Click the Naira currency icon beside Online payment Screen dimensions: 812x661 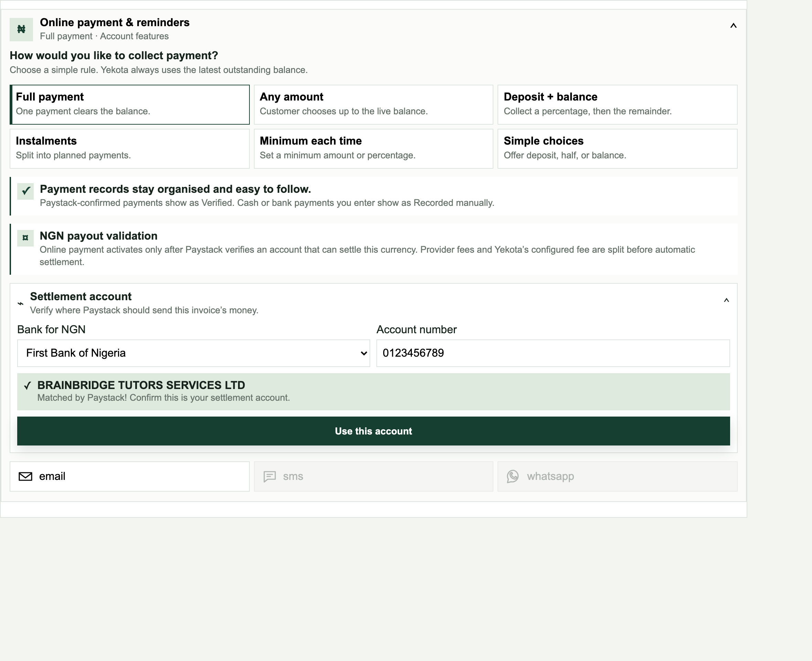point(21,29)
